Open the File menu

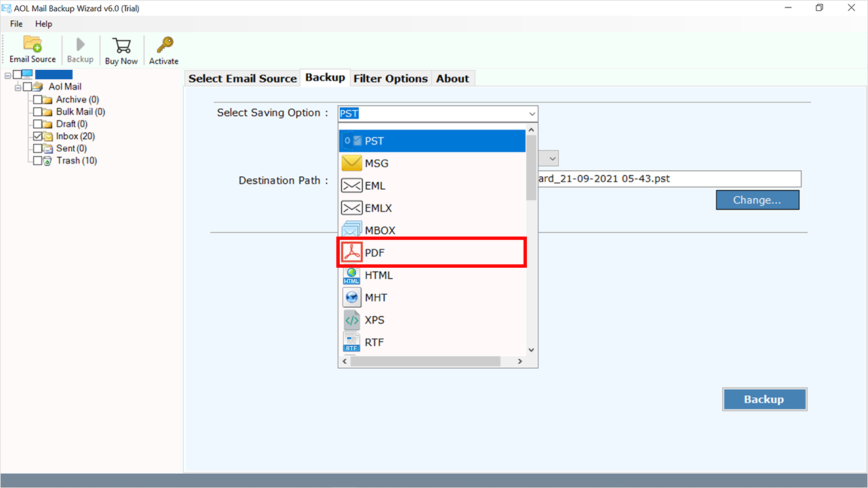click(x=16, y=24)
